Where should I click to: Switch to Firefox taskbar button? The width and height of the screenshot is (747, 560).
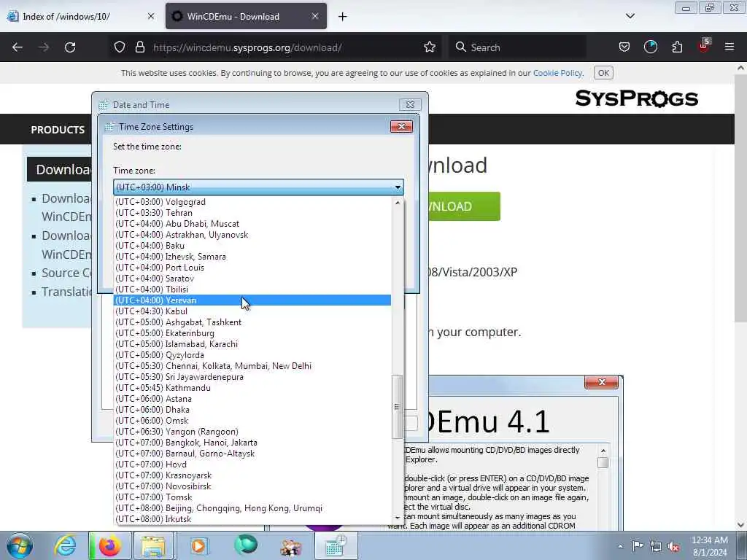pyautogui.click(x=109, y=545)
